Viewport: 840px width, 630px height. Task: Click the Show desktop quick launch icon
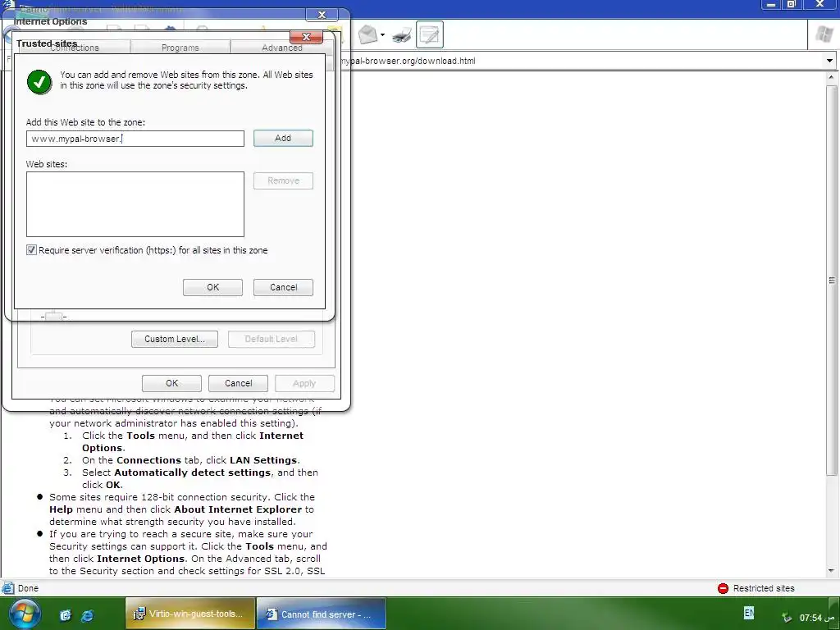point(66,615)
